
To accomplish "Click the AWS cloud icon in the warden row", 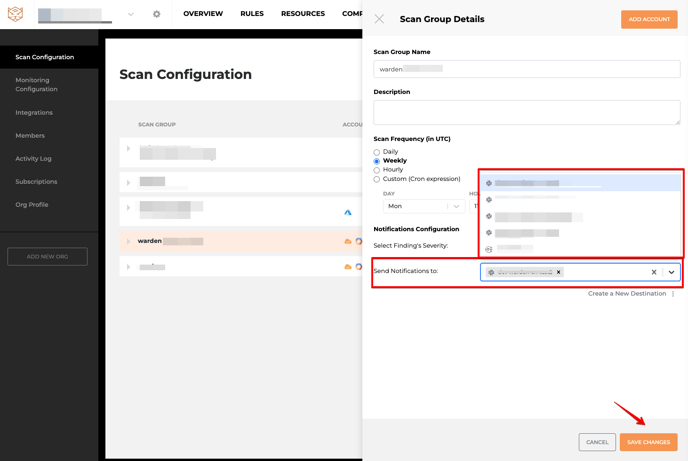I will [348, 241].
